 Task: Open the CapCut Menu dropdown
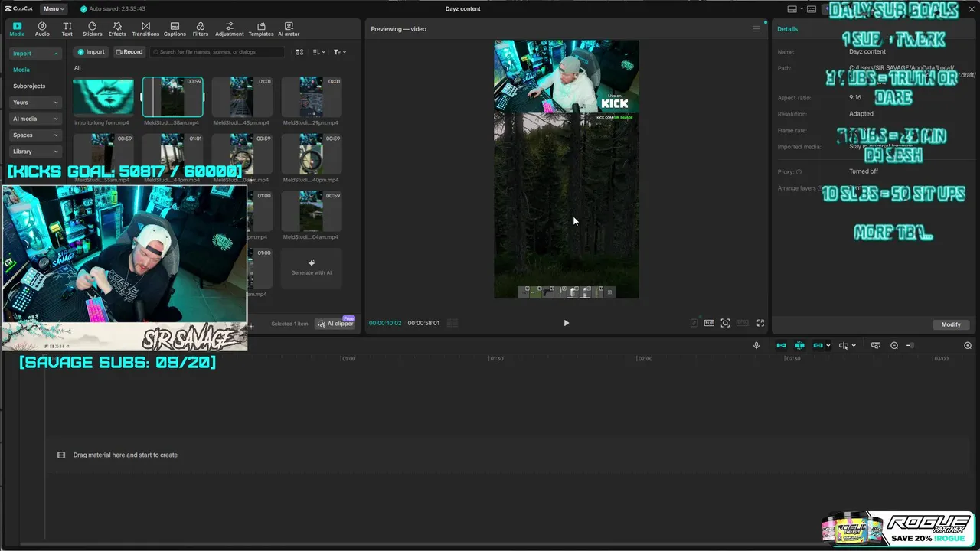point(53,8)
